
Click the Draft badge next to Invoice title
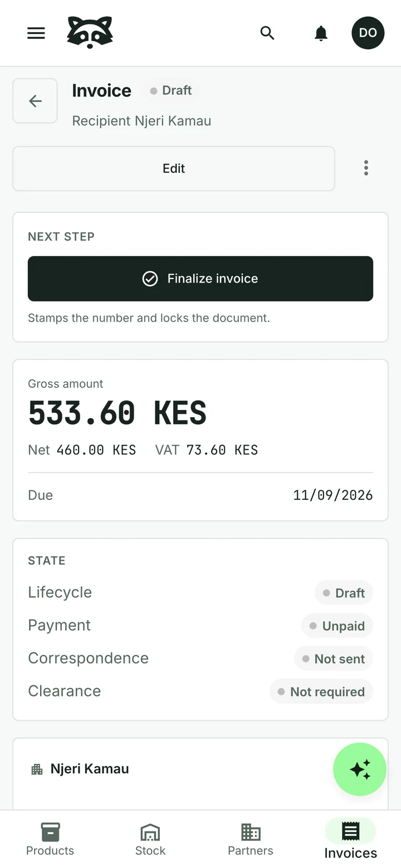(x=171, y=91)
